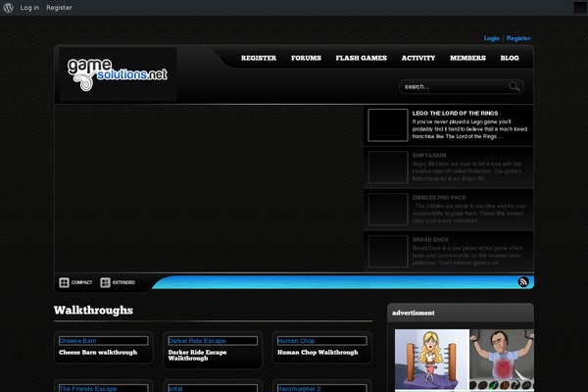
Task: Open the MEMBERS menu item
Action: click(467, 58)
